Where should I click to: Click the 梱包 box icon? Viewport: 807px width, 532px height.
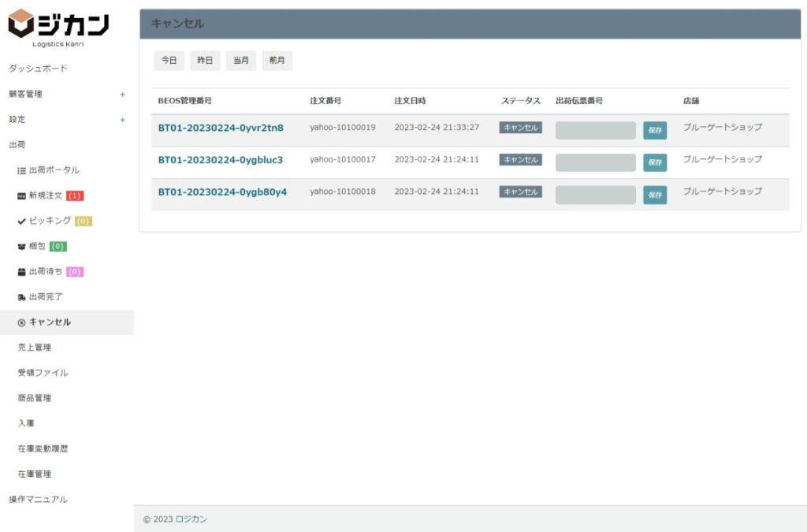(21, 247)
